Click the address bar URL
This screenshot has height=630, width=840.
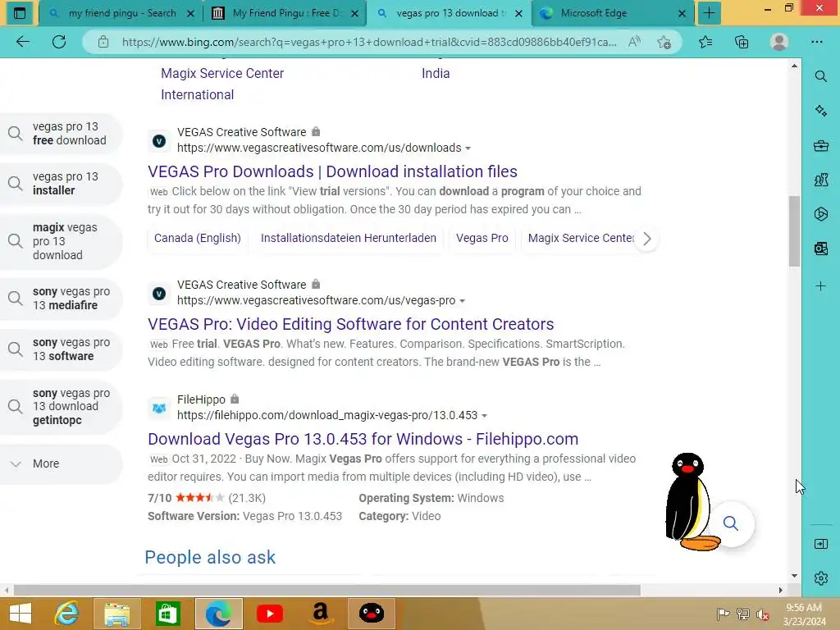(x=369, y=42)
